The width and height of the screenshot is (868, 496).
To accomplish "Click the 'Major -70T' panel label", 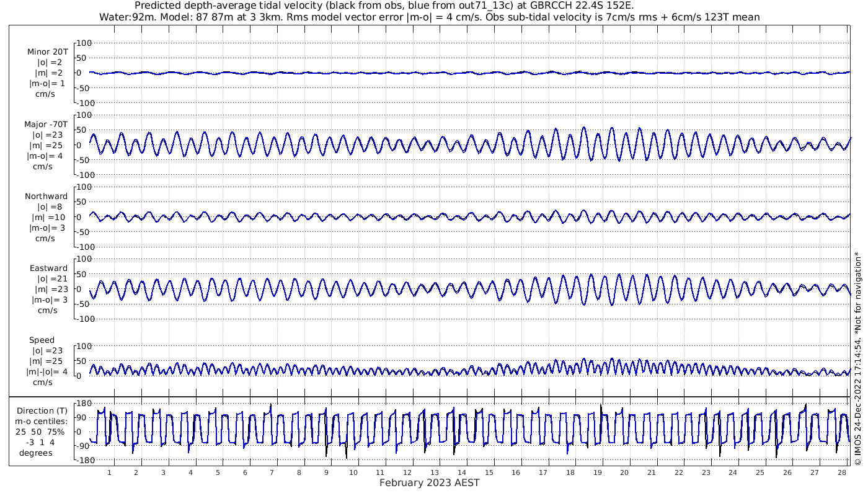I will click(47, 124).
